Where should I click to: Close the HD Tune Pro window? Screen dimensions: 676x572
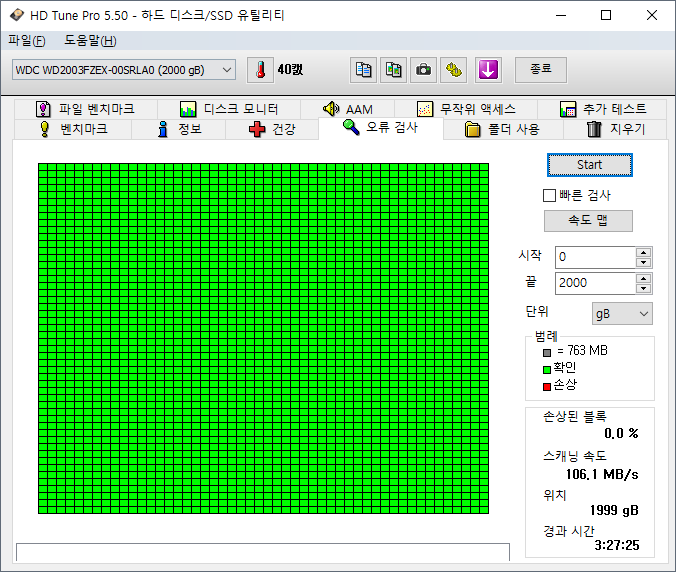click(652, 16)
